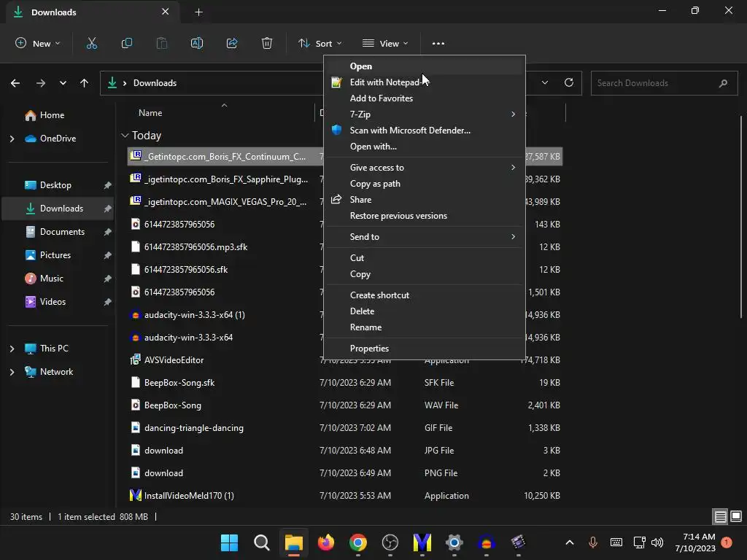The image size is (747, 560).
Task: Select Create shortcut
Action: 425,295
